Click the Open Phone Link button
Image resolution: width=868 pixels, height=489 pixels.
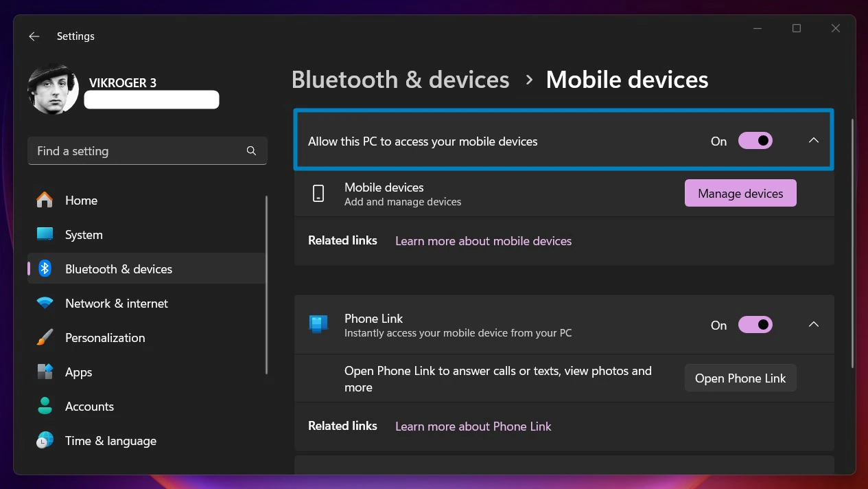pos(740,378)
